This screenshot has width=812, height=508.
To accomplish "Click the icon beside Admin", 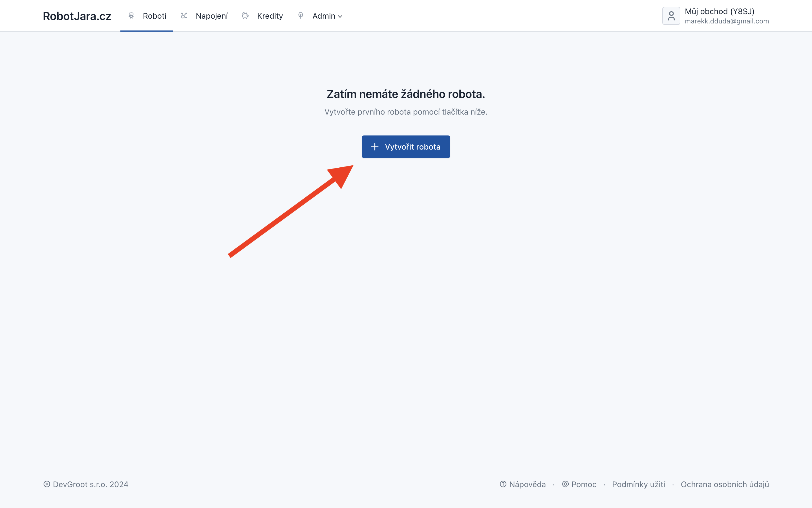I will pyautogui.click(x=301, y=16).
